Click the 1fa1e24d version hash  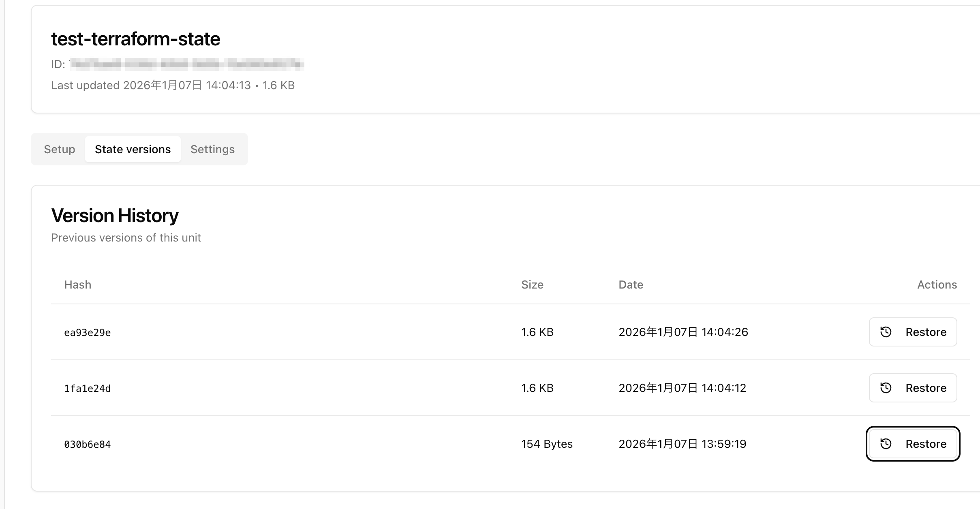[88, 389]
